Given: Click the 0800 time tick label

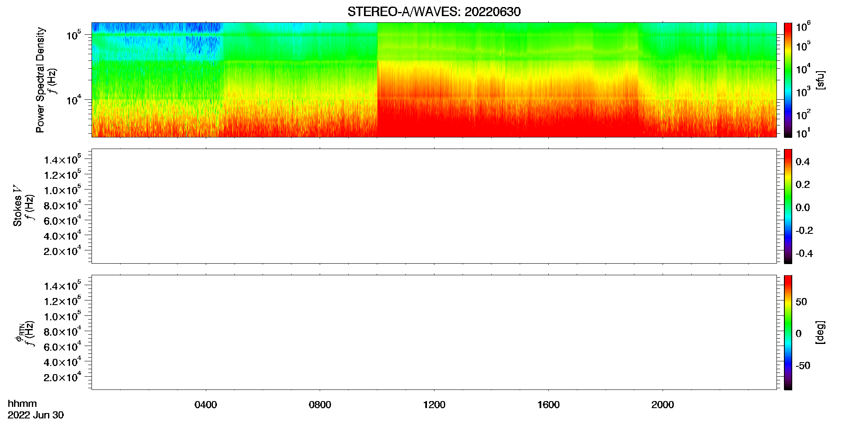Looking at the screenshot, I should (x=320, y=405).
